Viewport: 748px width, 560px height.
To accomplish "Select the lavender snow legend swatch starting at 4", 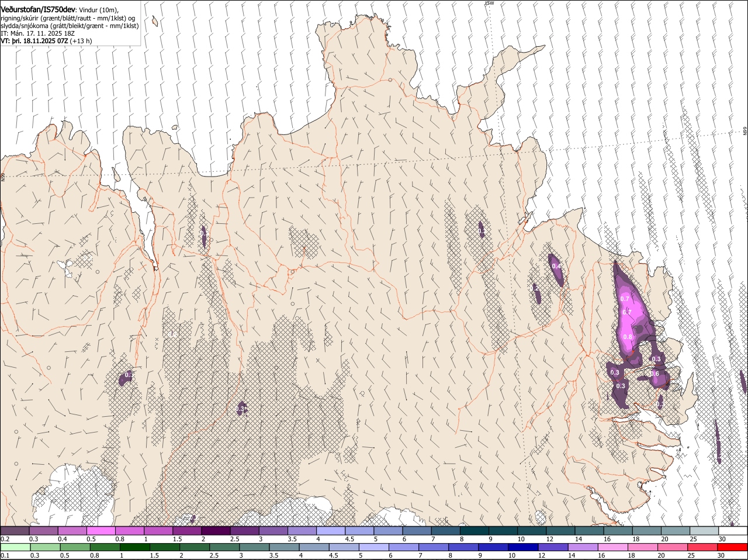I will tap(331, 531).
